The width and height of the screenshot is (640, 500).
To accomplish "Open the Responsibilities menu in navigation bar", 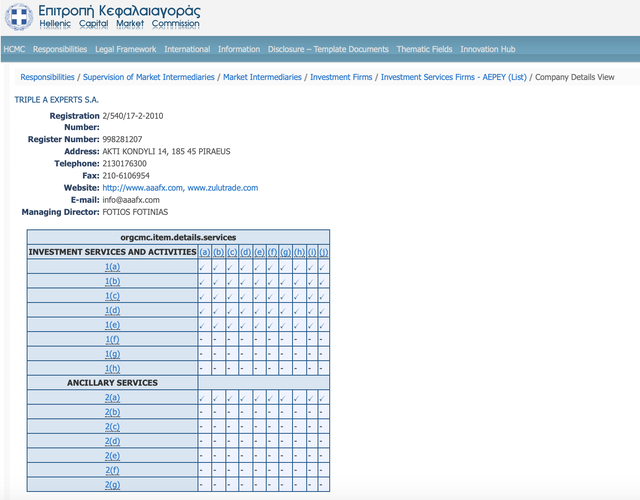I will point(60,49).
